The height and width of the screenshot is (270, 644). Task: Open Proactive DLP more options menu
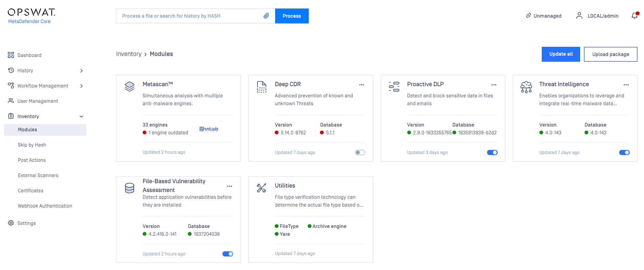coord(494,85)
